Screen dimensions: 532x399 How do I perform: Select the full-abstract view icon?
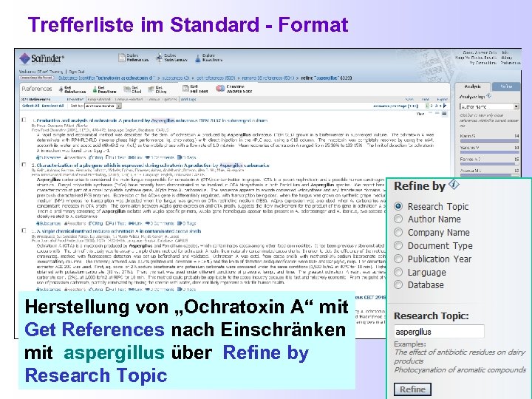coord(444,114)
